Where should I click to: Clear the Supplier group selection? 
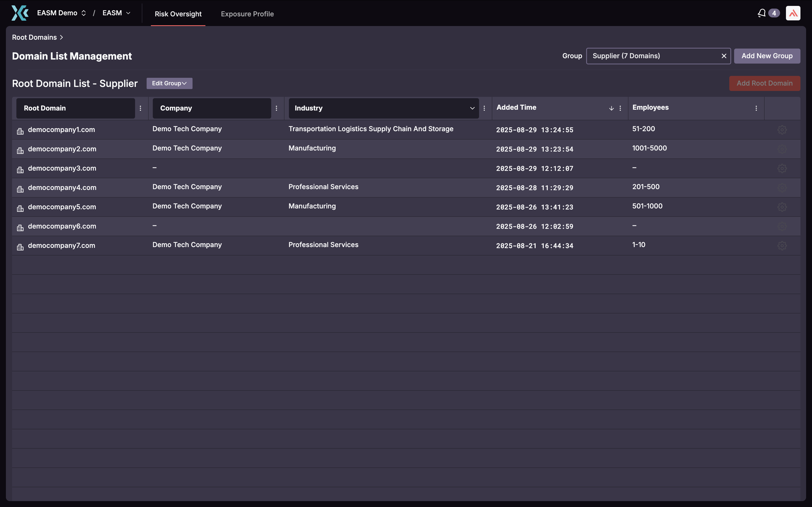724,56
